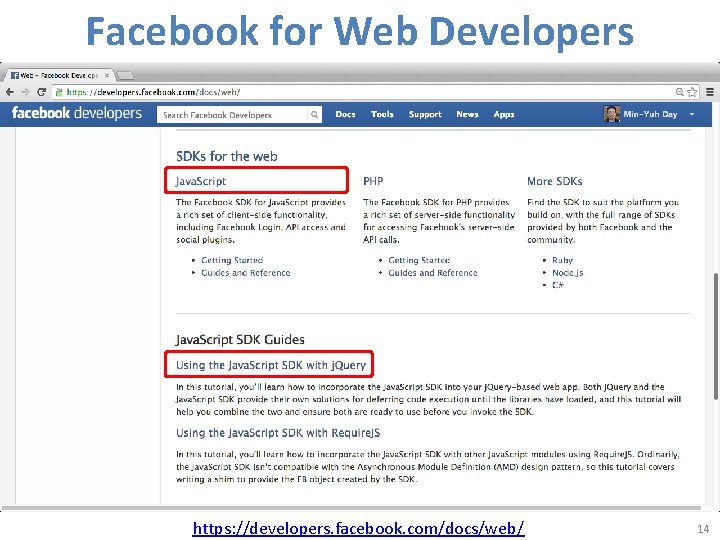Click Min-Yuh Day profile picture
This screenshot has width=720, height=540.
612,114
